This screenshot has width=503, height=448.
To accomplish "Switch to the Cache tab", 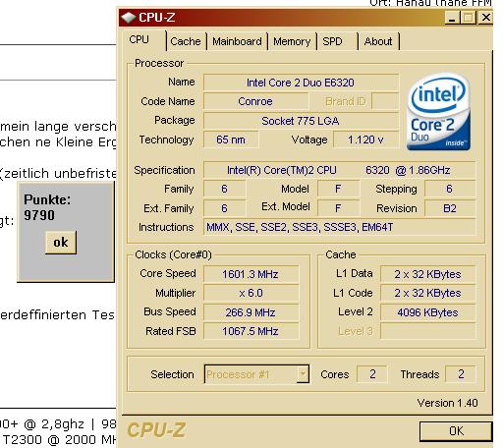I will pyautogui.click(x=186, y=41).
